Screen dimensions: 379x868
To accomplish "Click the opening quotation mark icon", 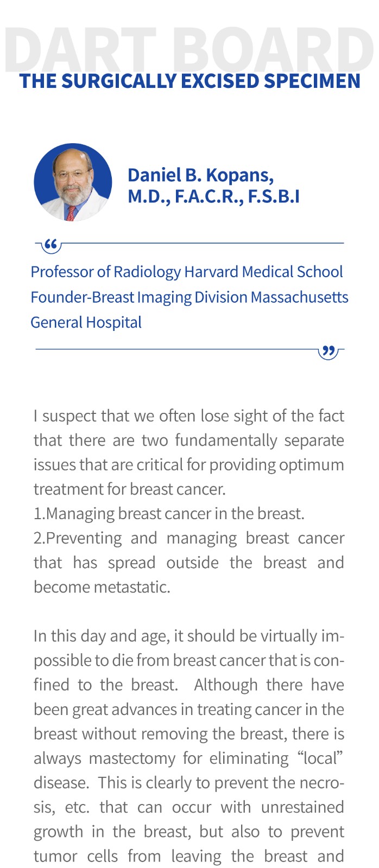I will coord(50,246).
